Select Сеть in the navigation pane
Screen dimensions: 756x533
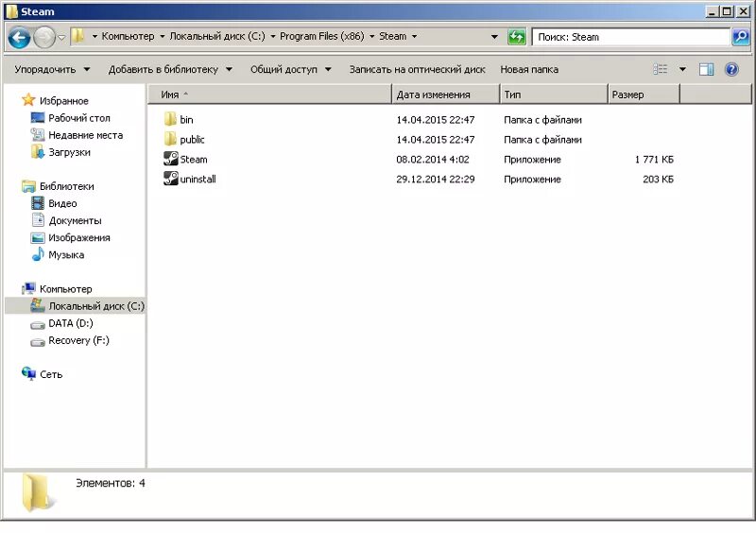pos(51,374)
